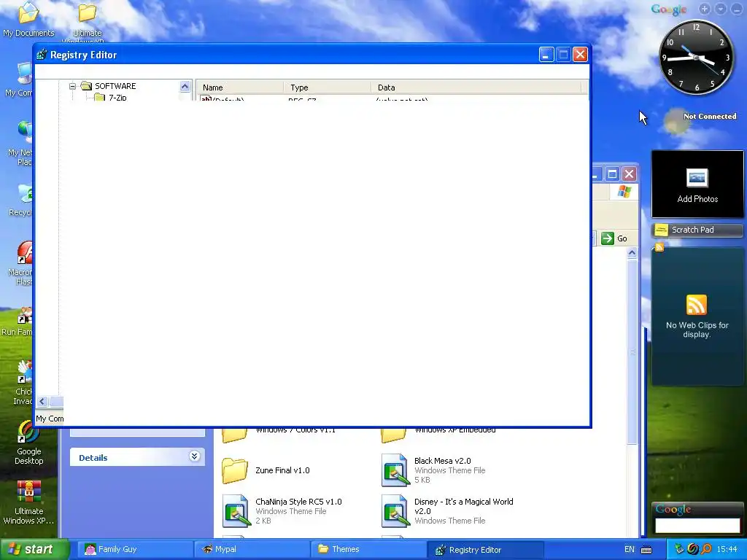Switch to Mypal taskbar button
The width and height of the screenshot is (747, 560).
pyautogui.click(x=252, y=550)
